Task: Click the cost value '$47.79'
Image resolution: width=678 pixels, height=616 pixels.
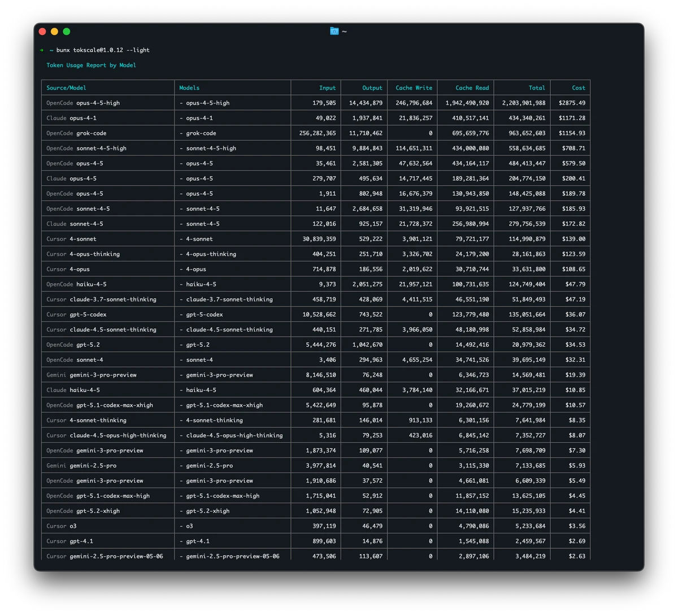Action: pyautogui.click(x=575, y=285)
